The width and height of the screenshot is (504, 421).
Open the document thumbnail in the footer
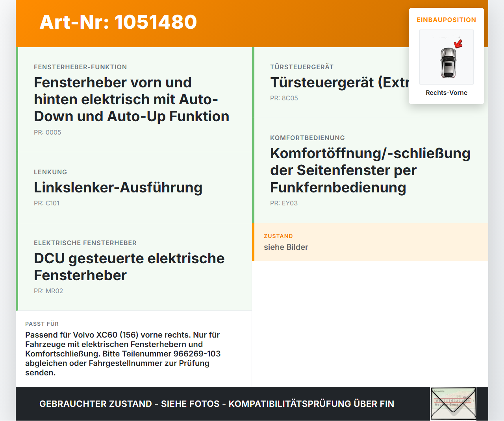click(453, 404)
